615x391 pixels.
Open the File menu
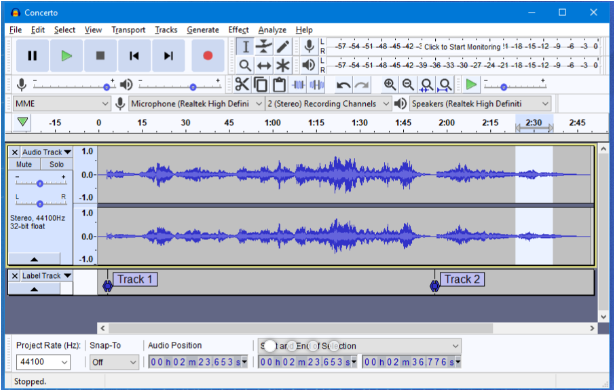click(x=16, y=30)
